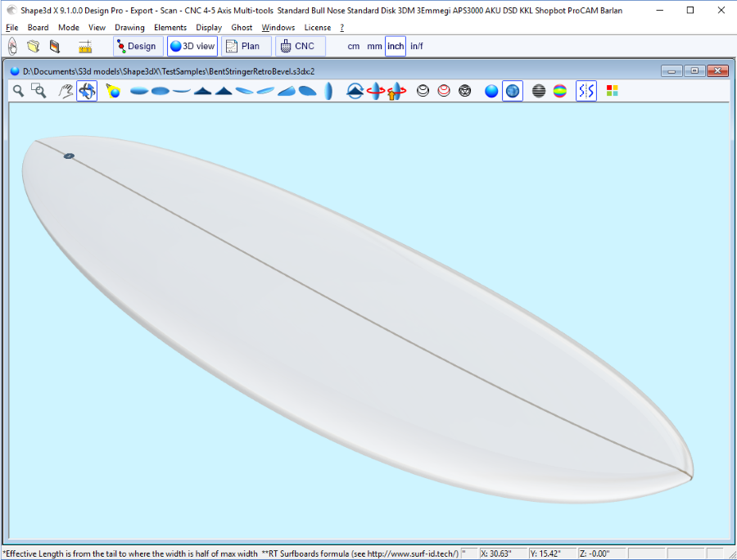Click the light source icon
This screenshot has height=560, width=737.
pyautogui.click(x=113, y=91)
